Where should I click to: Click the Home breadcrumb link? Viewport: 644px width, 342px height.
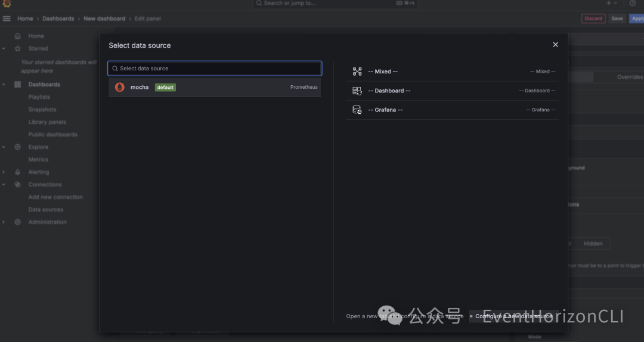[25, 18]
